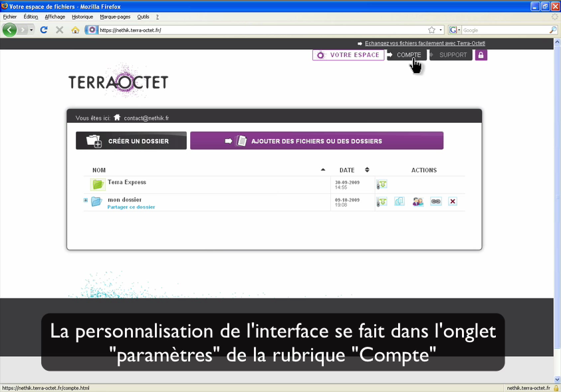561x392 pixels.
Task: Open Echangez vos fichiers facilement link
Action: click(x=425, y=43)
